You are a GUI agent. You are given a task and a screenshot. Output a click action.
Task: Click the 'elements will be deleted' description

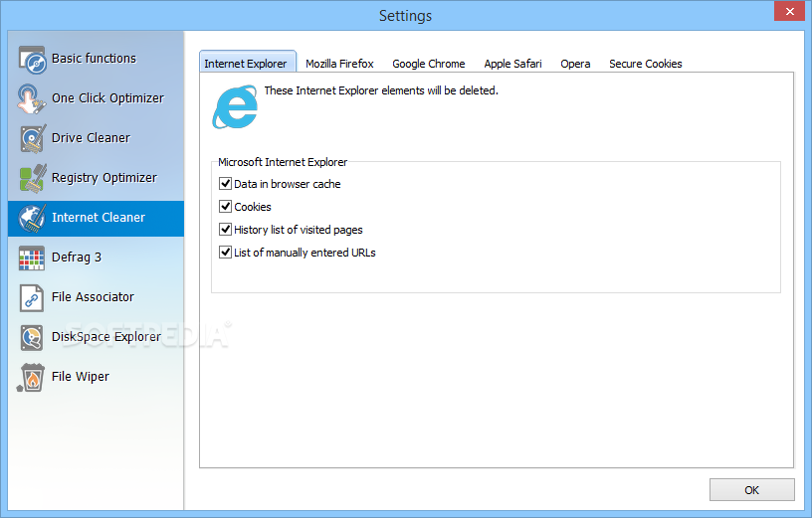click(x=381, y=90)
